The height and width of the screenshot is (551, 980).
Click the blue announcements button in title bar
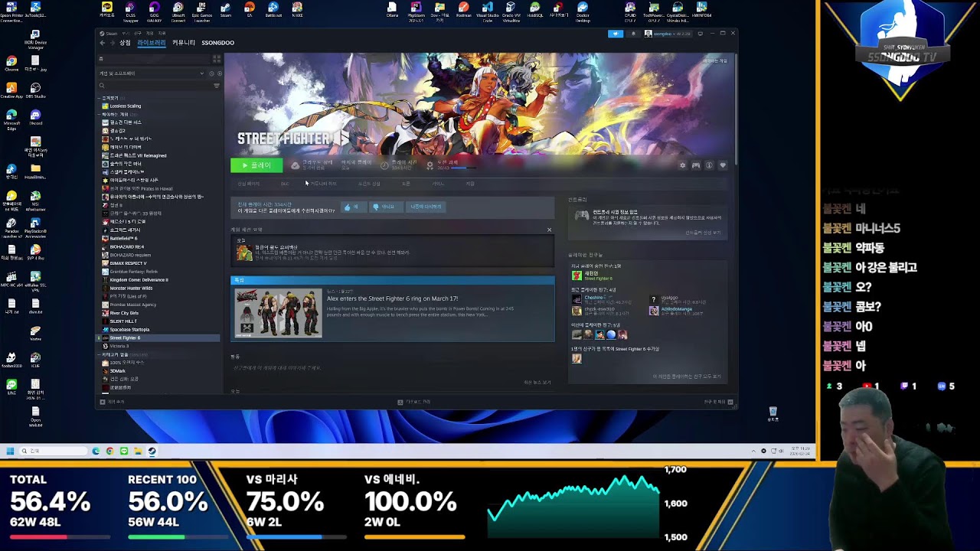click(616, 34)
